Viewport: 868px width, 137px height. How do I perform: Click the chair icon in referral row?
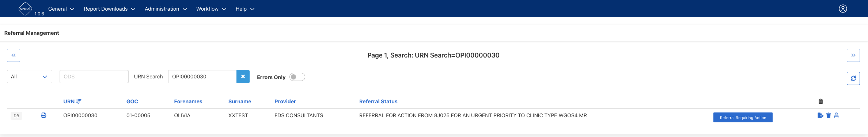836,115
